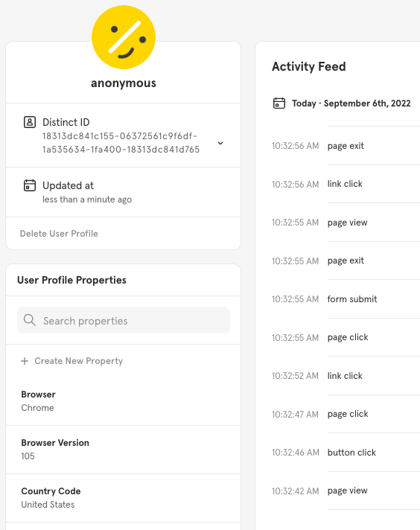Select the 10:32:47 AM page click event
This screenshot has width=420, height=530.
pyautogui.click(x=346, y=414)
